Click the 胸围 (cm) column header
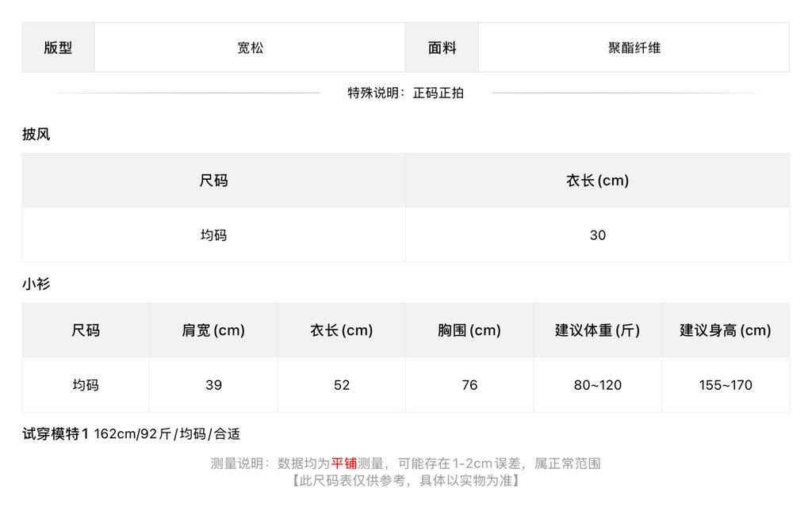Image resolution: width=812 pixels, height=511 pixels. (x=469, y=330)
